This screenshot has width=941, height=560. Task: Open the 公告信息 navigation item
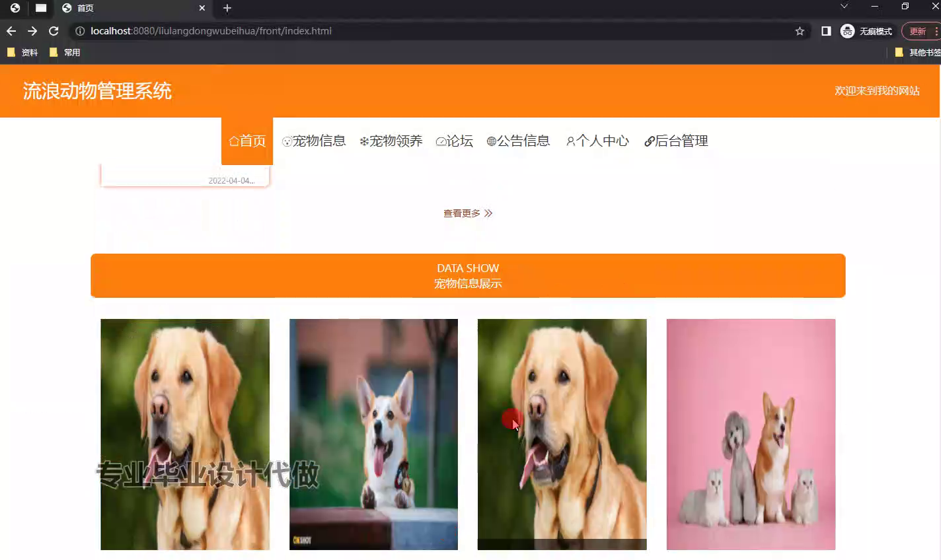[x=518, y=141]
